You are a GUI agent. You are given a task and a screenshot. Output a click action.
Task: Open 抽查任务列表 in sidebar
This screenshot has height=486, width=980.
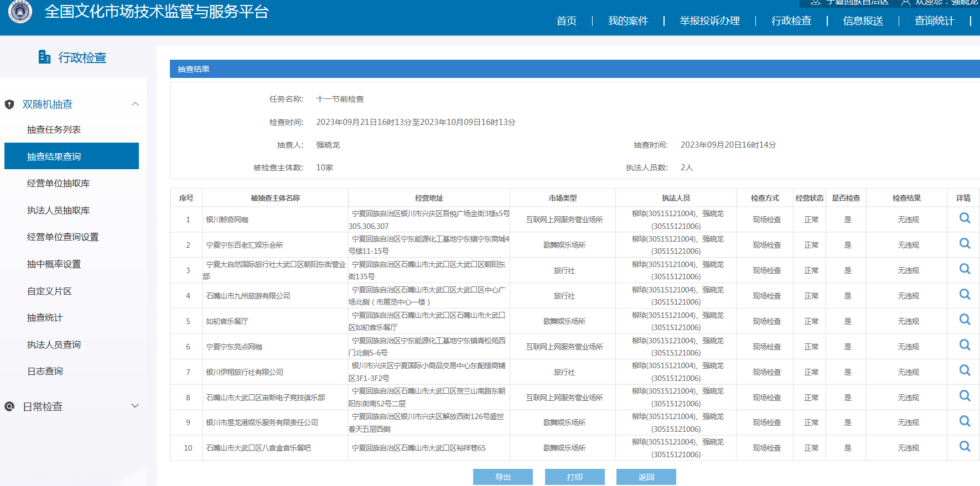click(x=54, y=129)
